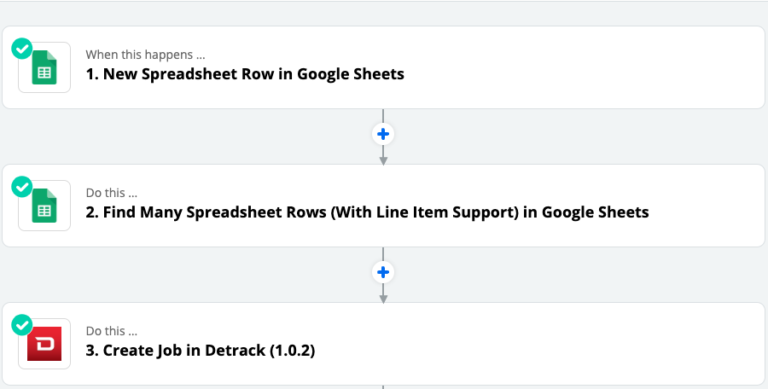Image resolution: width=768 pixels, height=389 pixels.
Task: Open '2. Find Many Spreadsheet Rows' step title
Action: point(367,212)
